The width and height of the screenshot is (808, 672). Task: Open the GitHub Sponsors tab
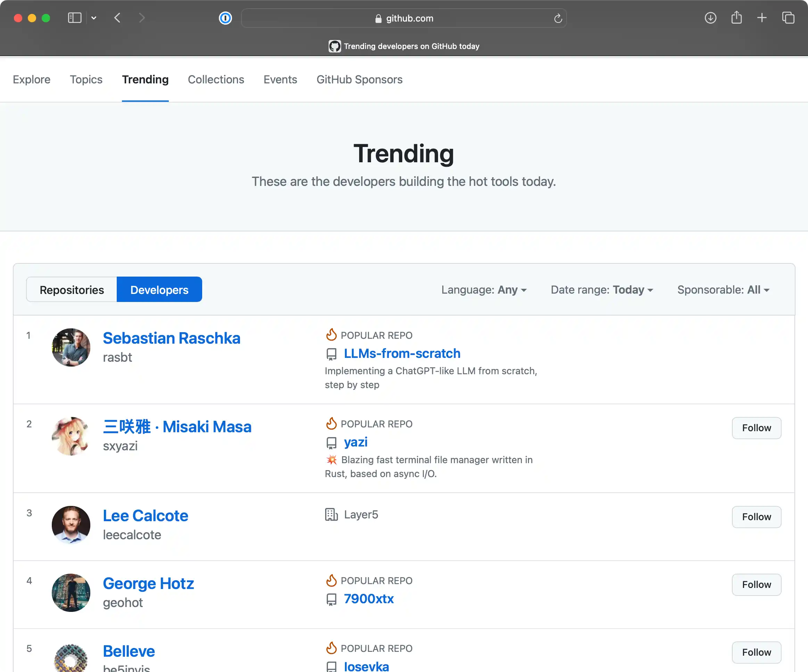(360, 79)
